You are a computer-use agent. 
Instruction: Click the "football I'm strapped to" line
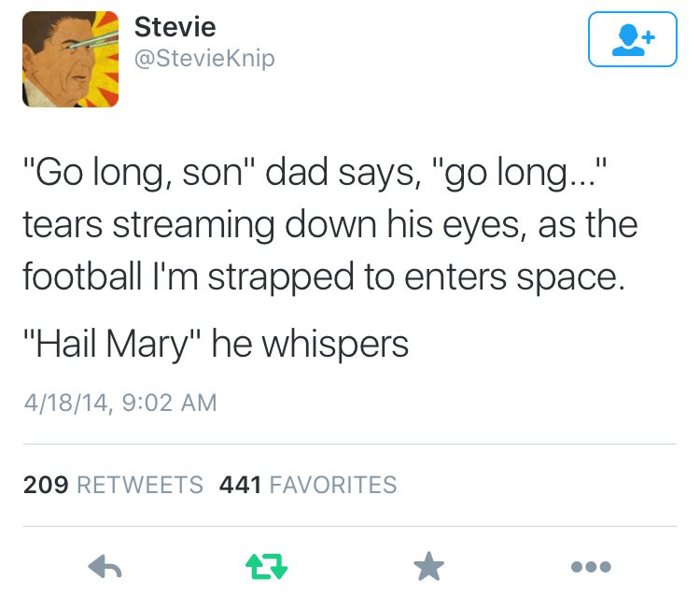321,277
